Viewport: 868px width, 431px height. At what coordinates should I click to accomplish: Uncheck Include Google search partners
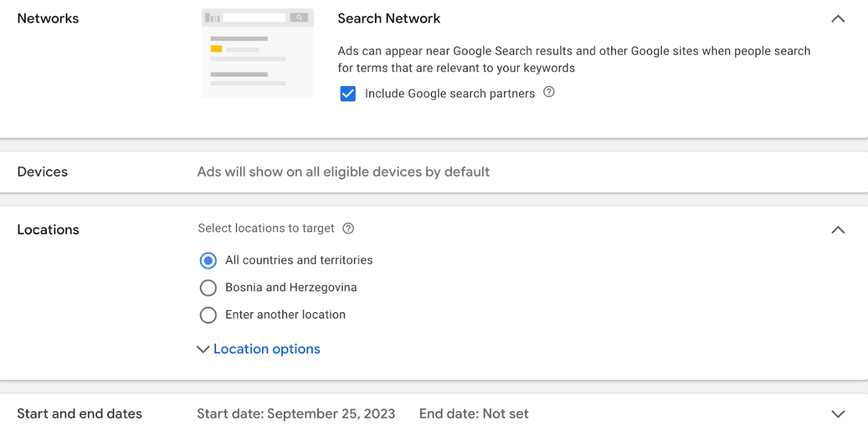pos(348,93)
